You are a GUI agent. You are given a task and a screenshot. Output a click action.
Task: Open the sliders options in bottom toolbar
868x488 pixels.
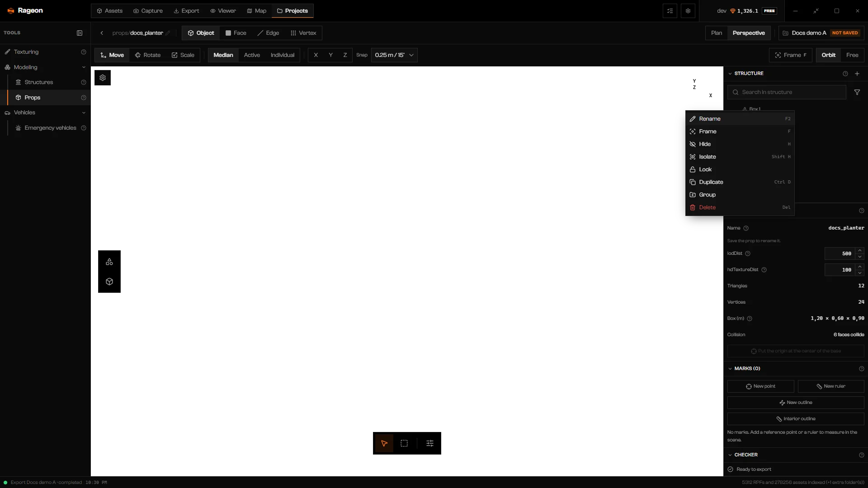click(430, 443)
